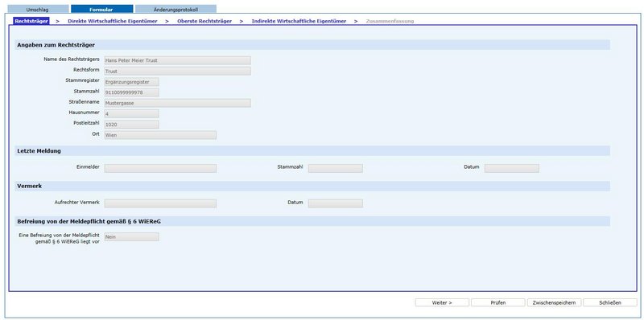Switch to the Umschlag tab

click(x=38, y=9)
